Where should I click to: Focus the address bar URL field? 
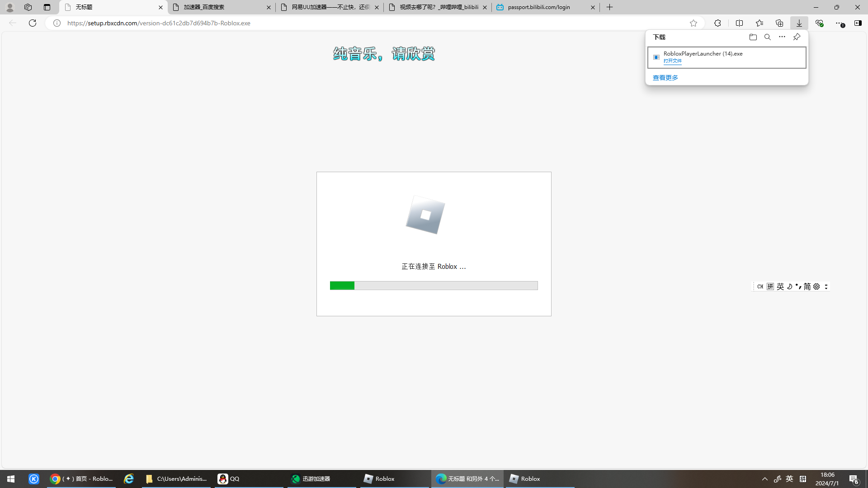pos(375,23)
